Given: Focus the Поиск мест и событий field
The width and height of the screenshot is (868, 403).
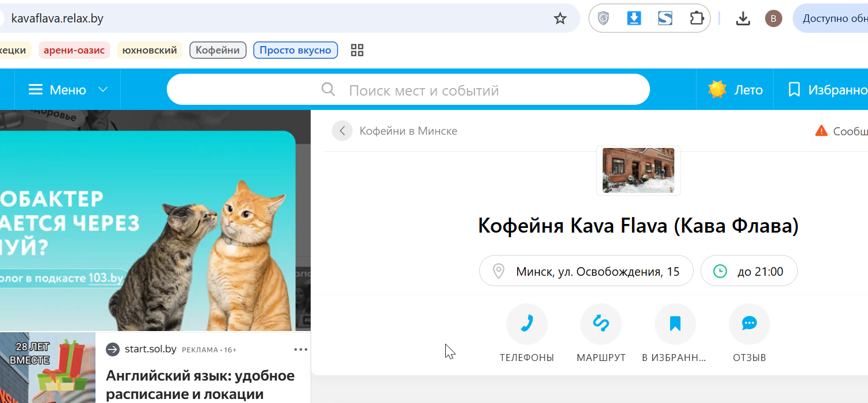Looking at the screenshot, I should click(x=408, y=89).
